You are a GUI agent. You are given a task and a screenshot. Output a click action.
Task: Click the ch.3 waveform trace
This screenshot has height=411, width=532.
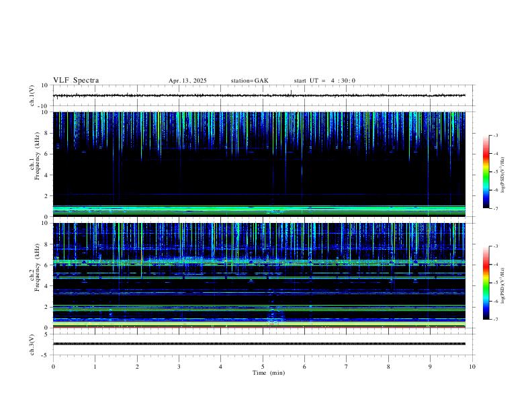pyautogui.click(x=259, y=344)
